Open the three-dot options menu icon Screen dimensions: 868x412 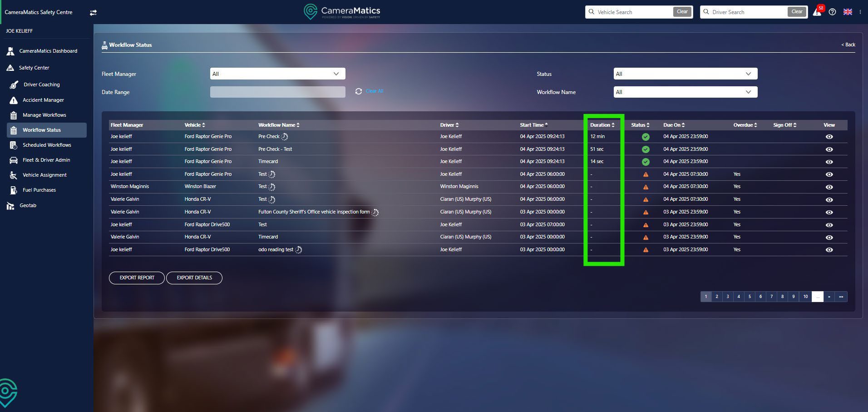860,12
